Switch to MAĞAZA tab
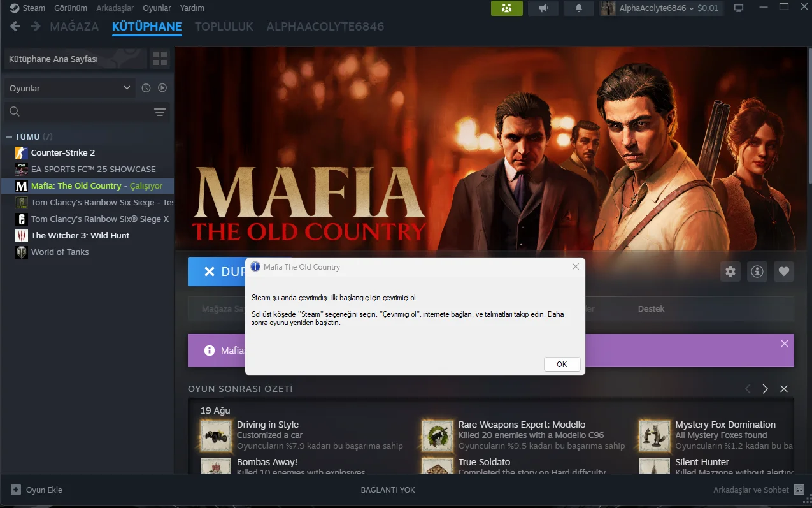 pos(74,27)
